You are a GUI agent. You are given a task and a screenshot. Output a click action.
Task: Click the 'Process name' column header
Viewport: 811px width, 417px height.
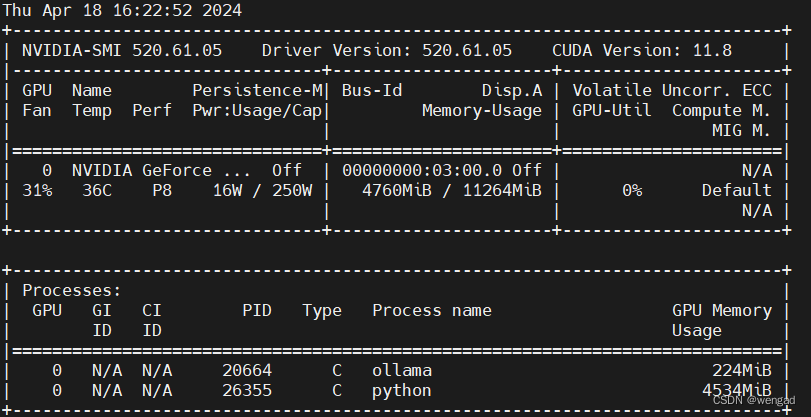432,311
